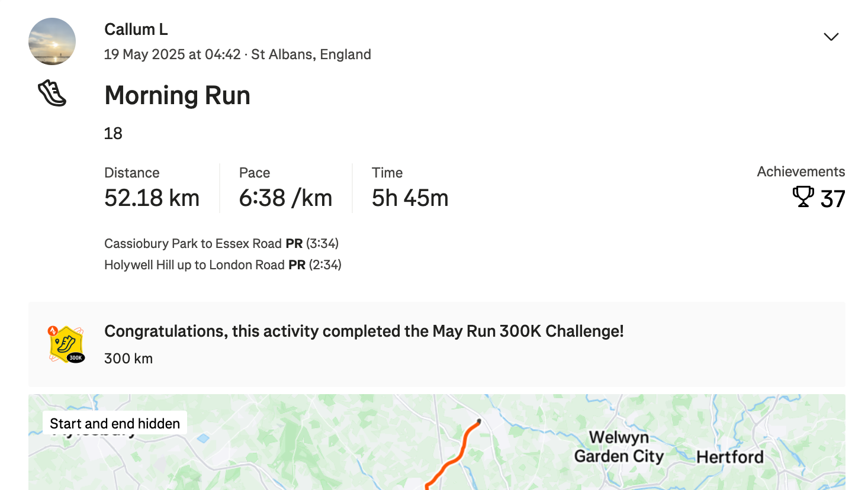The width and height of the screenshot is (868, 490).
Task: Click the Hertford label on the map
Action: coord(730,457)
